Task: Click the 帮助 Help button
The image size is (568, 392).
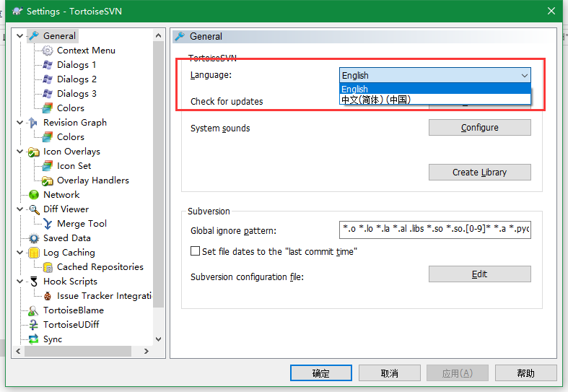Action: coord(525,373)
